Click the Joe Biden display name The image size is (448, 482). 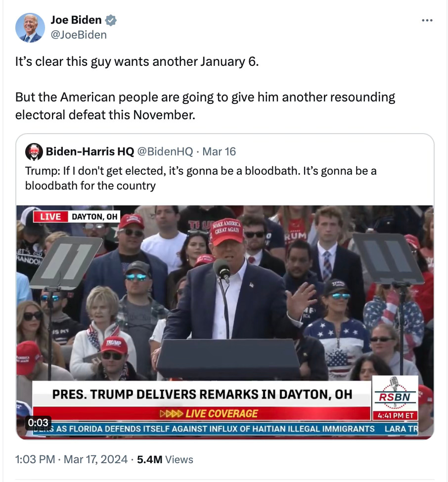[76, 20]
